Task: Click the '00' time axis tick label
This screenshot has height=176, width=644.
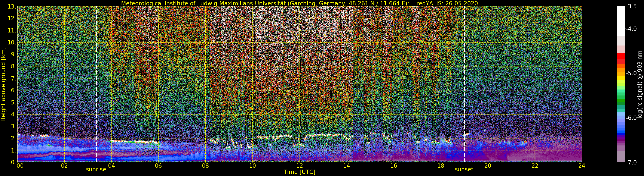Action: point(20,166)
